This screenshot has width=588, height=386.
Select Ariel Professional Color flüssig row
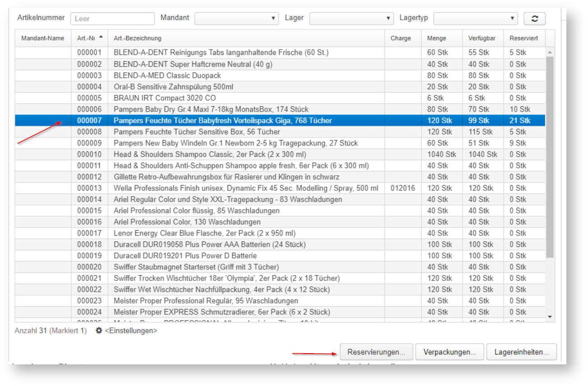click(x=280, y=210)
